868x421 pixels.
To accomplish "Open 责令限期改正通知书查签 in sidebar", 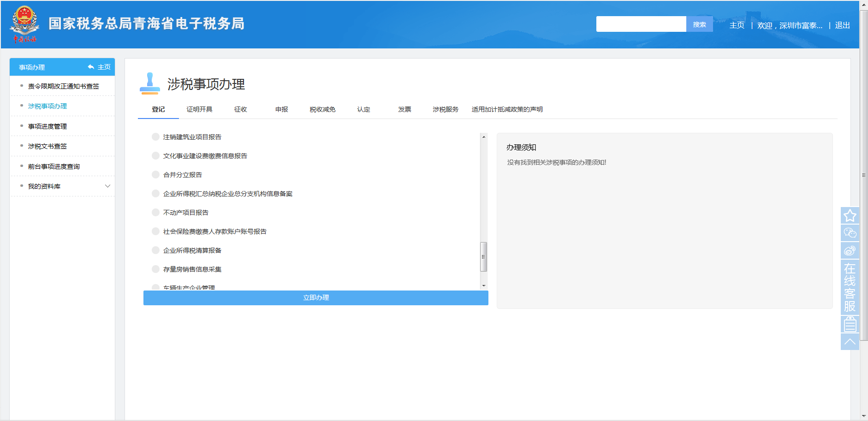I will pos(64,86).
